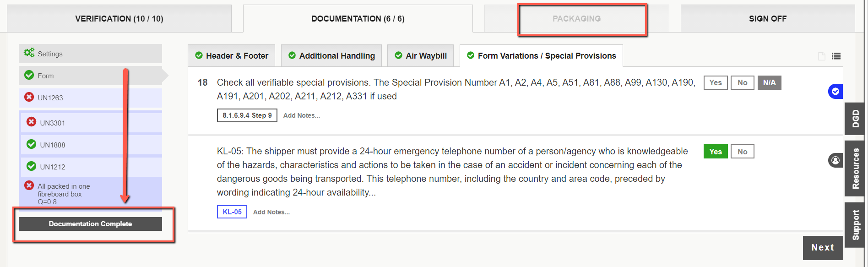
Task: Click the Settings gear icon
Action: click(29, 53)
